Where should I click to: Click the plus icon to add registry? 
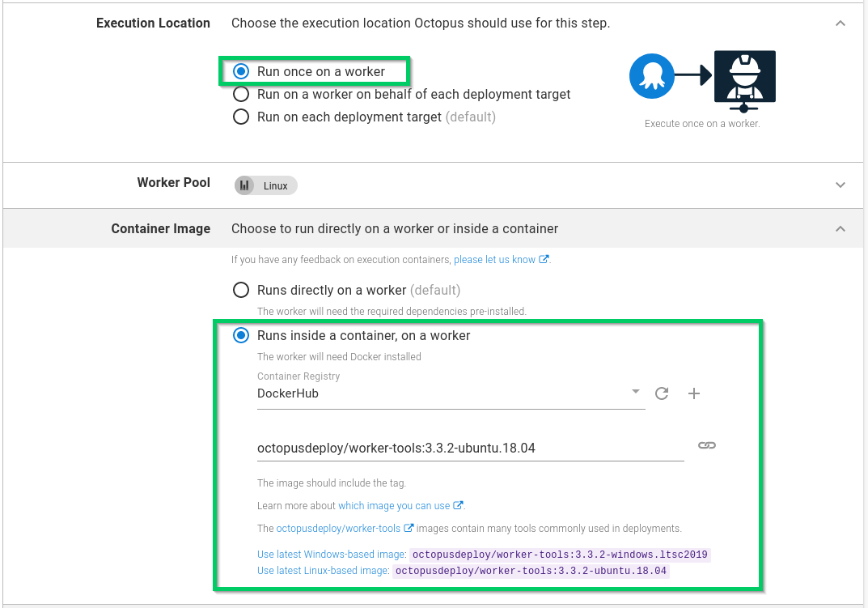pos(693,393)
